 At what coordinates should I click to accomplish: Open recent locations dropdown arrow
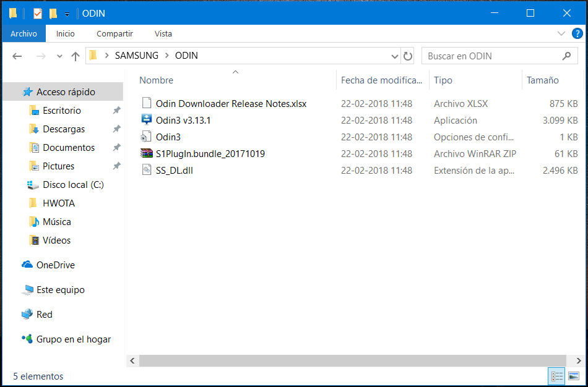point(59,56)
